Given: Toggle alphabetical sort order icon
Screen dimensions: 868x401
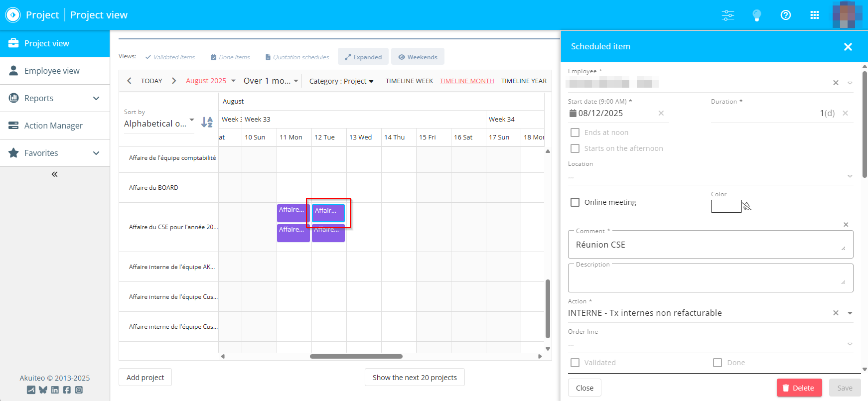Looking at the screenshot, I should click(x=207, y=122).
